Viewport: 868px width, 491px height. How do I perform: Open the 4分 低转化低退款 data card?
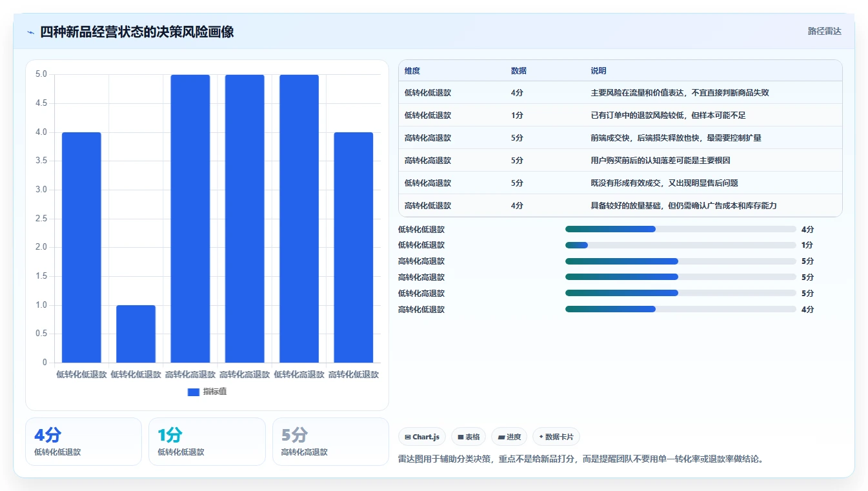83,441
